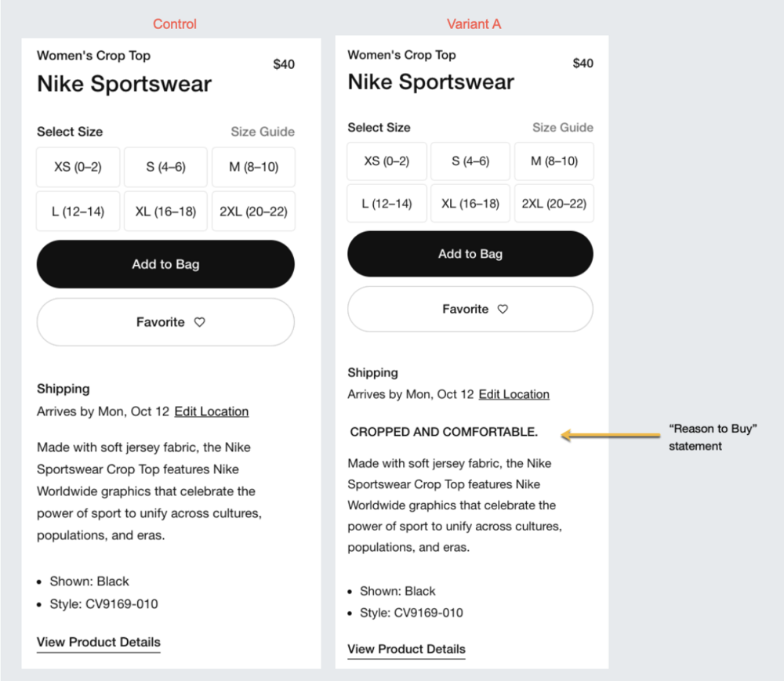This screenshot has height=681, width=784.
Task: Select L (12–14) size in Control panel
Action: 78,212
